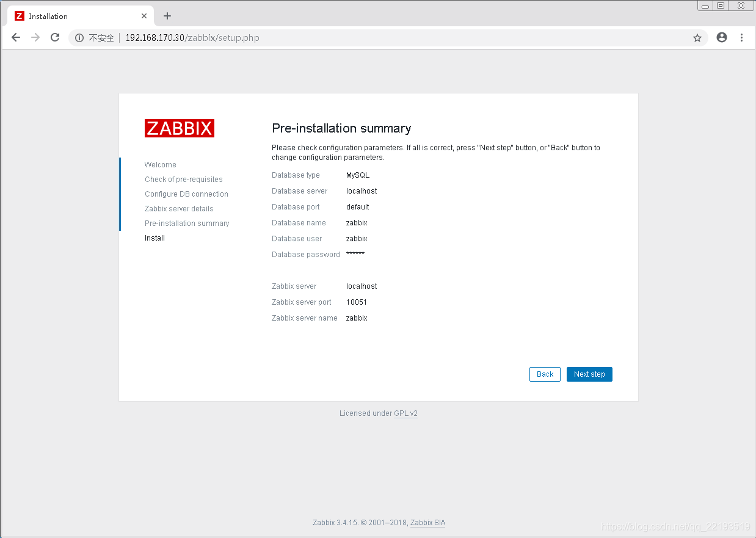
Task: Maximize the browser window
Action: coord(721,5)
